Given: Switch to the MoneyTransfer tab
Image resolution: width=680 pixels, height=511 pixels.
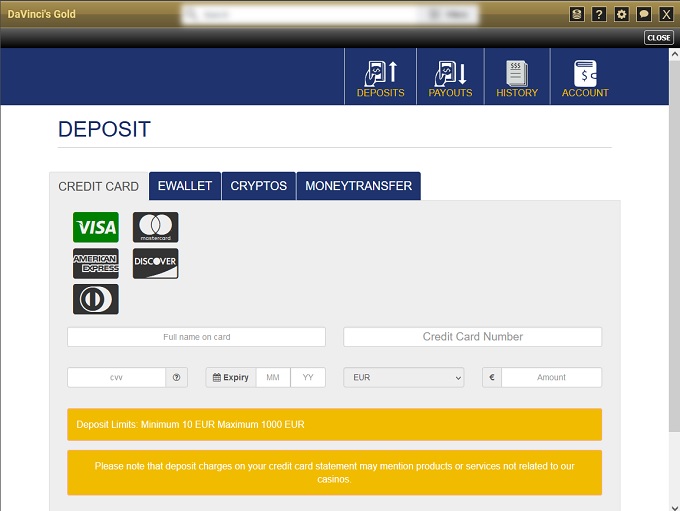Looking at the screenshot, I should coord(359,186).
